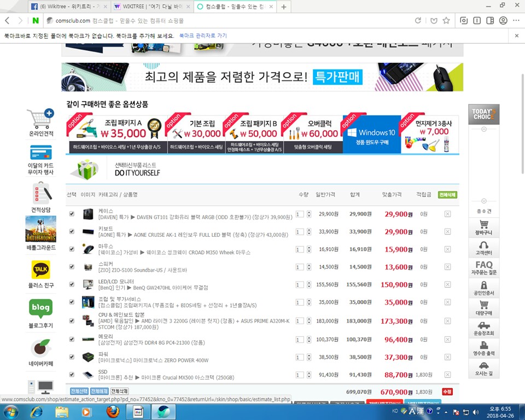
Task: Remove the 케이스 row with its X icon
Action: coord(447,214)
